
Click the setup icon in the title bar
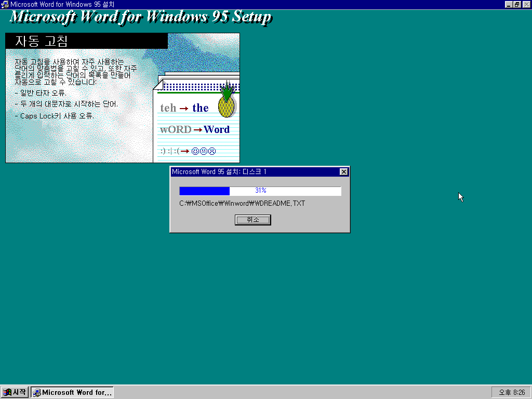coord(5,4)
